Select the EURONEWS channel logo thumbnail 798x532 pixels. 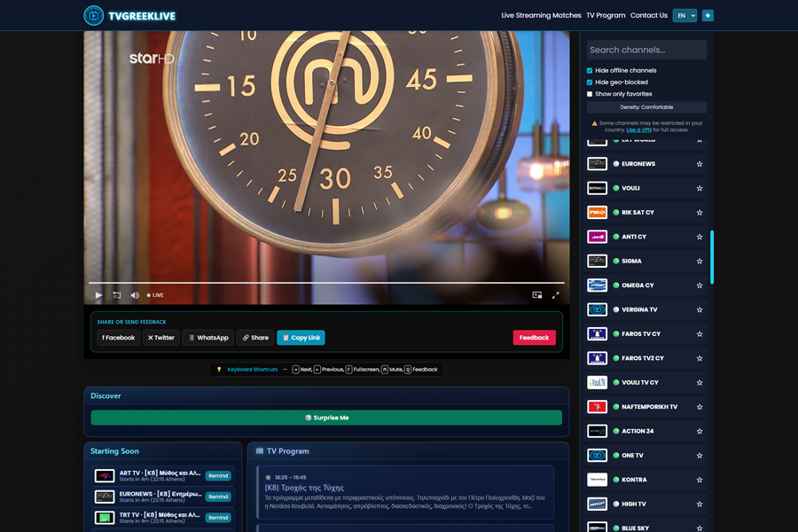coord(597,164)
